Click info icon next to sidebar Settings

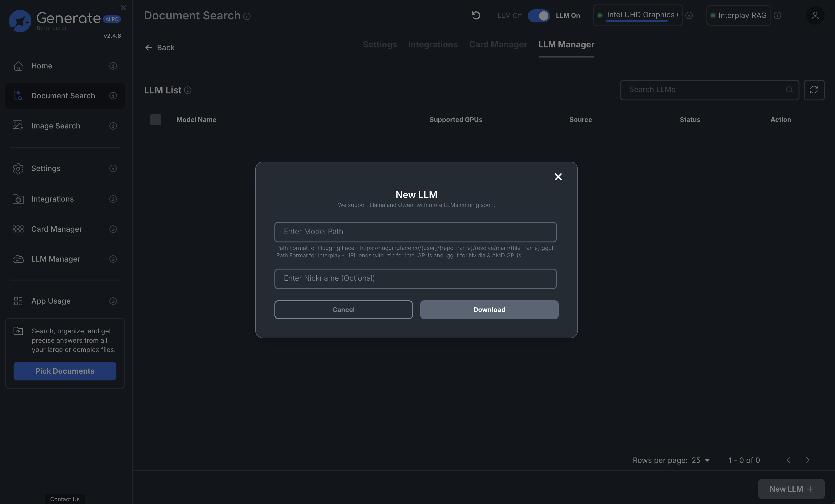pos(113,169)
